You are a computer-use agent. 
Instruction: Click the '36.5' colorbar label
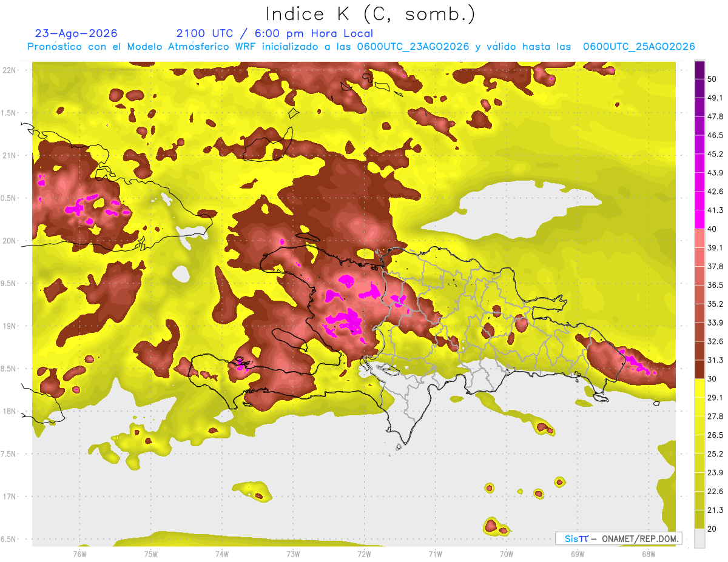click(715, 285)
